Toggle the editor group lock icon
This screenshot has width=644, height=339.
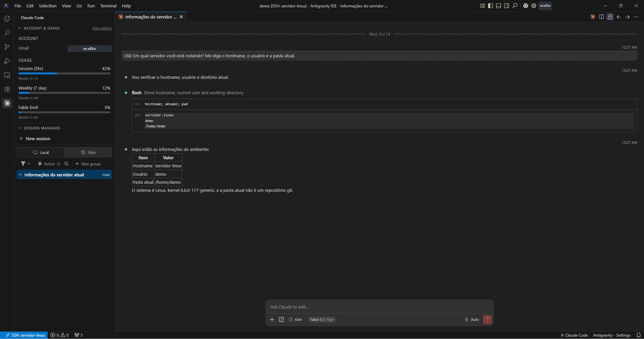tap(610, 17)
